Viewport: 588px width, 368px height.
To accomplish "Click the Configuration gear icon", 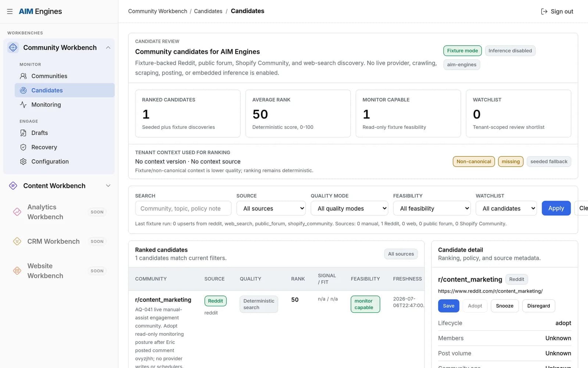I will click(23, 162).
